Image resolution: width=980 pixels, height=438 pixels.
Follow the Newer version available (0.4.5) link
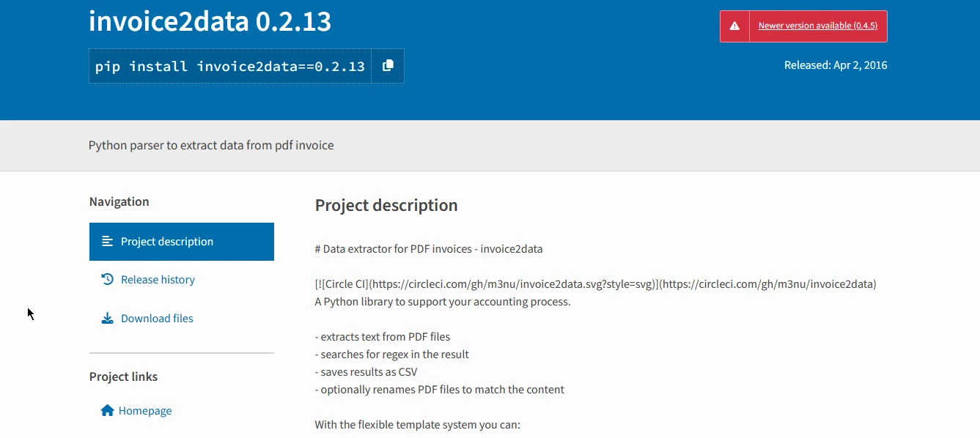point(818,26)
